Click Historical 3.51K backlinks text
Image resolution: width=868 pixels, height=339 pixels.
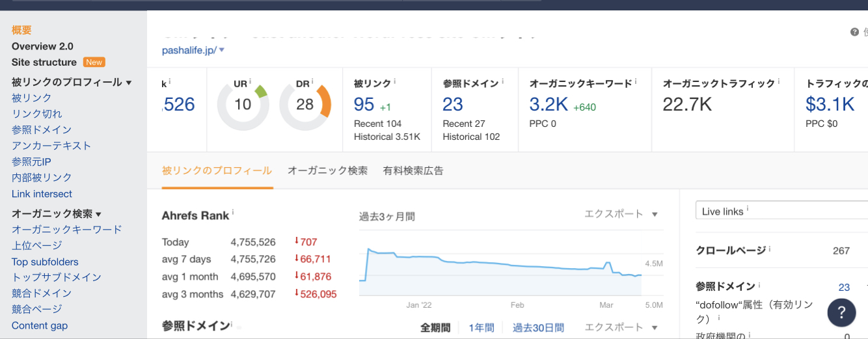[387, 137]
